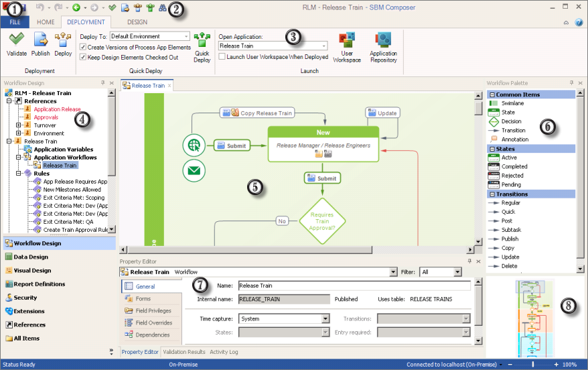Click the Publish icon in ribbon
This screenshot has height=370, width=588.
40,39
